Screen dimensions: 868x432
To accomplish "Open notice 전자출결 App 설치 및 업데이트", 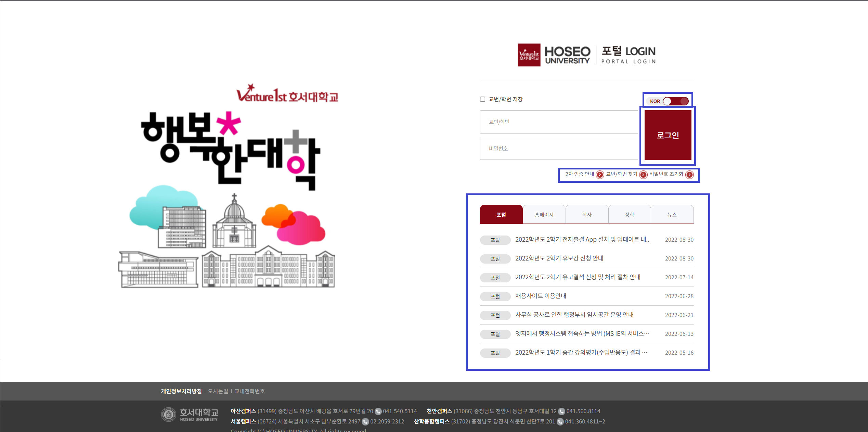I will (582, 240).
